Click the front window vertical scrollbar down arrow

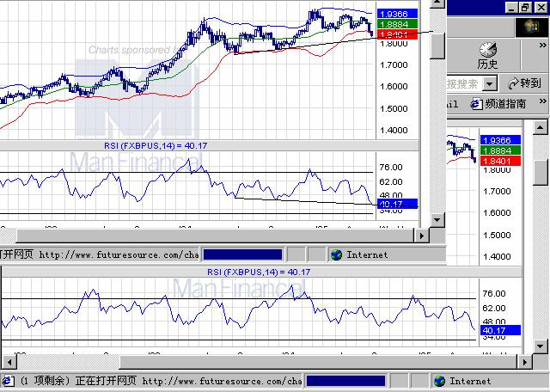437,220
